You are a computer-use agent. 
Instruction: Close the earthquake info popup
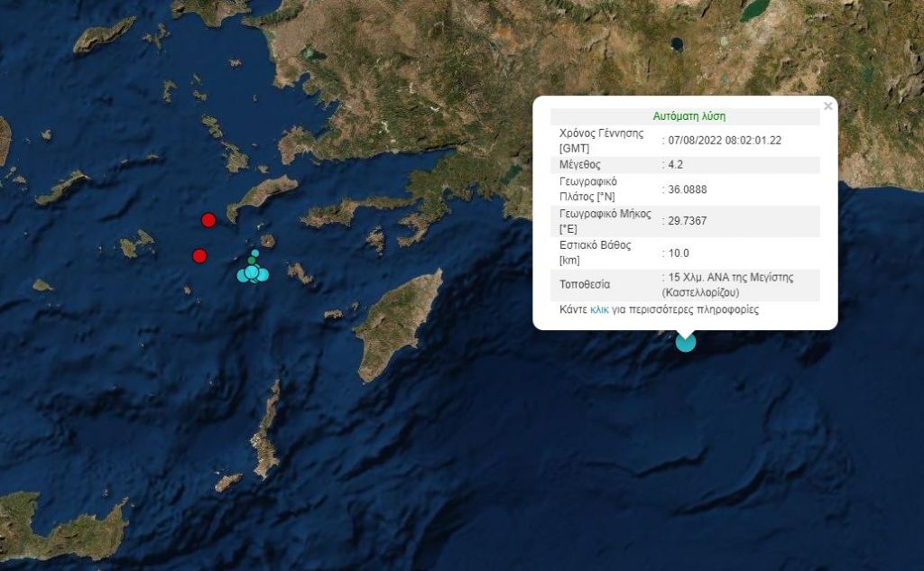[827, 105]
